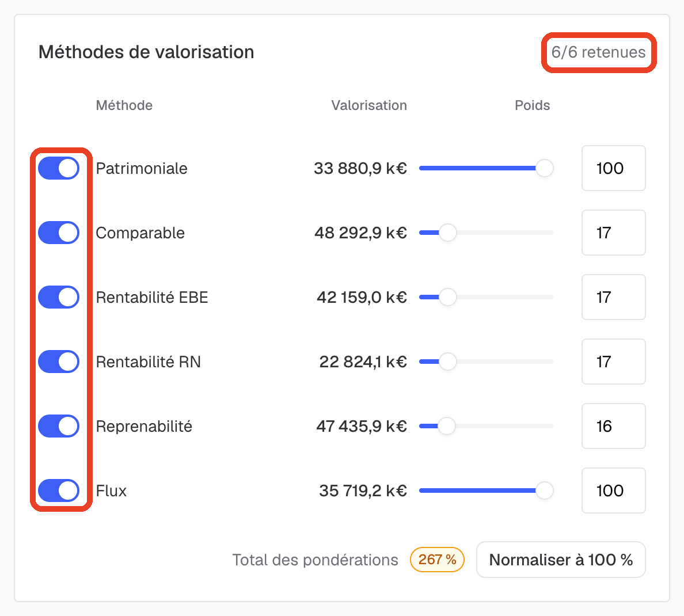This screenshot has width=684, height=616.
Task: Edit the Reprenabilité weight field showing 16
Action: pyautogui.click(x=614, y=426)
